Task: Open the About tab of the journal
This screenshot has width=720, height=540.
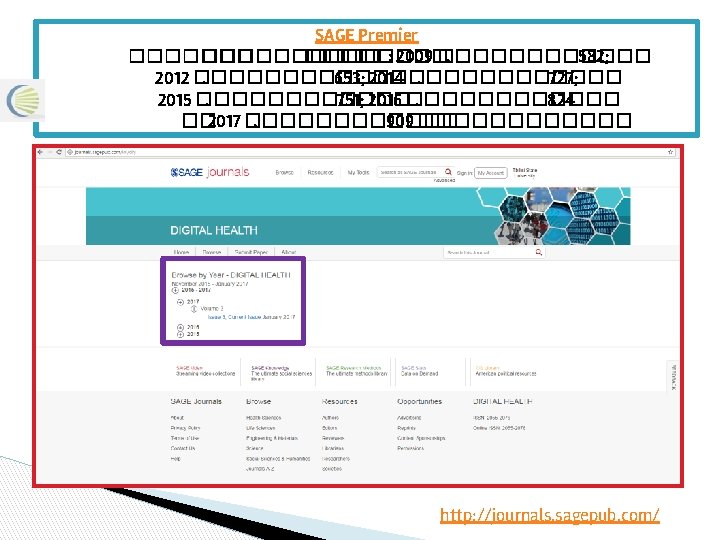Action: tap(288, 252)
